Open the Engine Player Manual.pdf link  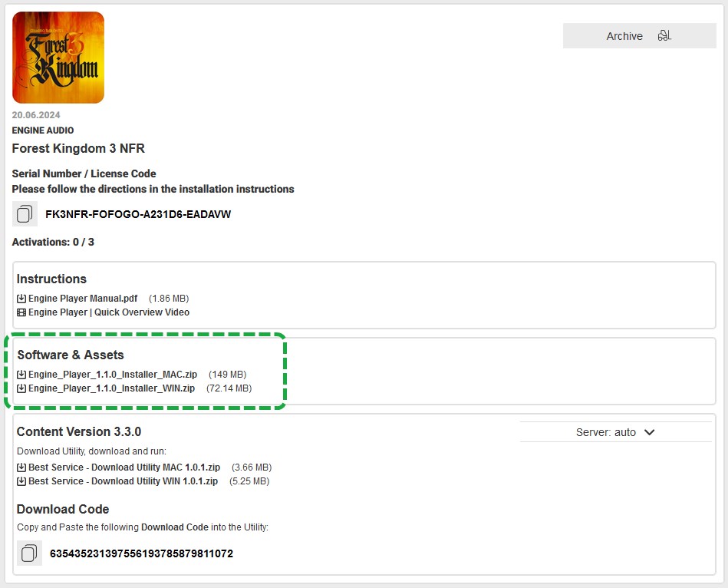tap(83, 299)
